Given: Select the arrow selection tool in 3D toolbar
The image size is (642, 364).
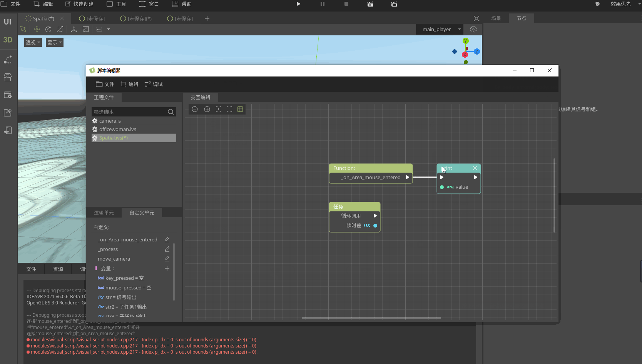Looking at the screenshot, I should (23, 29).
